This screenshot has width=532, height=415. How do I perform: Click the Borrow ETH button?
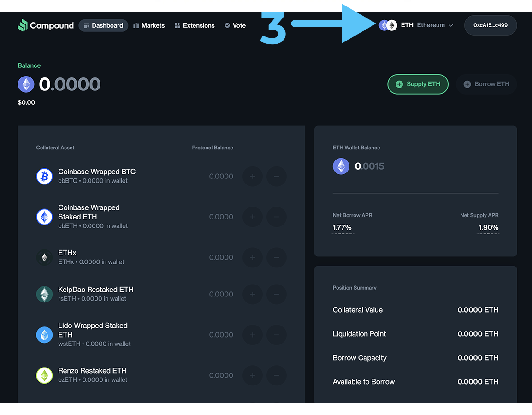click(x=486, y=84)
